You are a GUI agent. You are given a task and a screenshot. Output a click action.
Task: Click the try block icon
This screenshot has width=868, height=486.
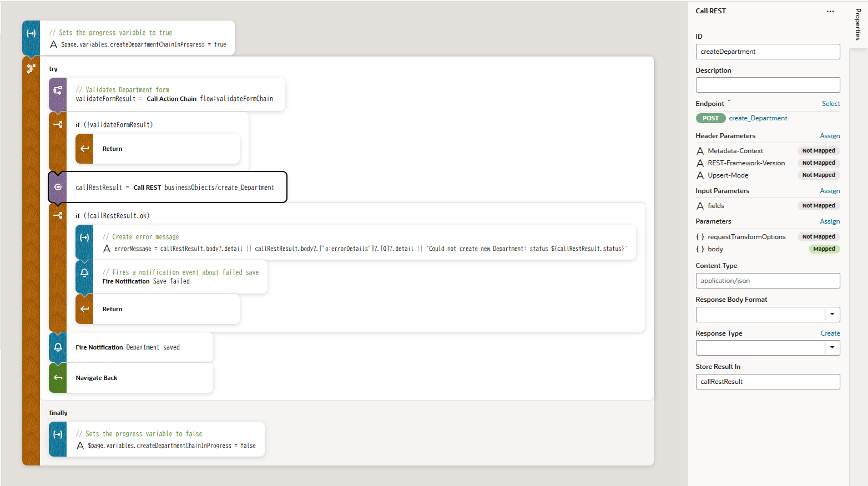coord(31,69)
